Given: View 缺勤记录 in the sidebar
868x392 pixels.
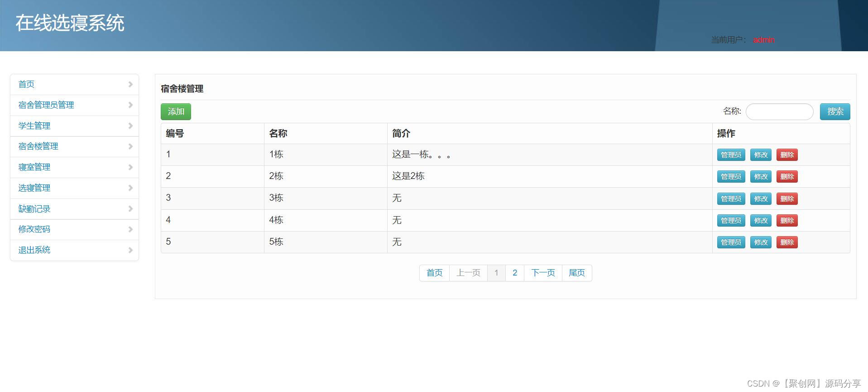Looking at the screenshot, I should click(x=74, y=209).
